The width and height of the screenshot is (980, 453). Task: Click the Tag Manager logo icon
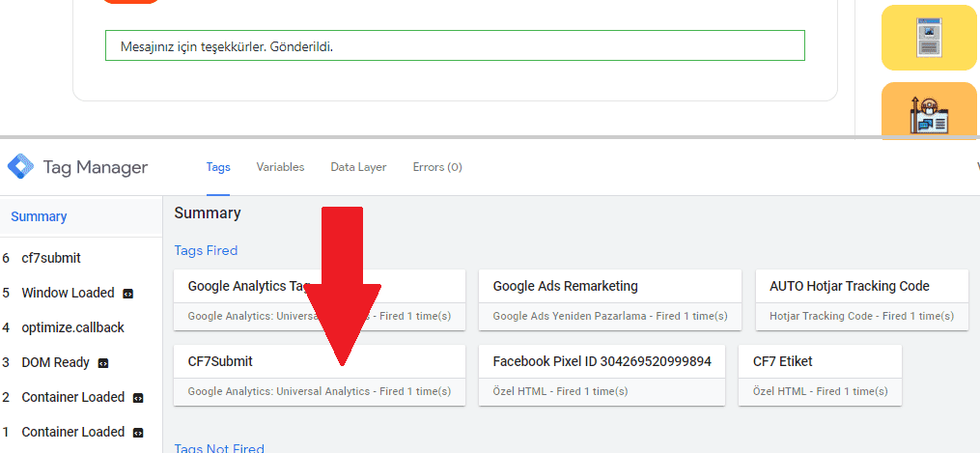click(x=20, y=167)
